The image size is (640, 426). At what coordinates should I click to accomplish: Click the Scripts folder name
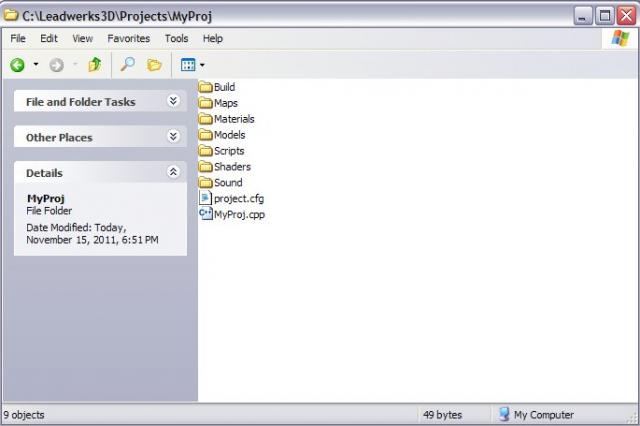[x=229, y=151]
